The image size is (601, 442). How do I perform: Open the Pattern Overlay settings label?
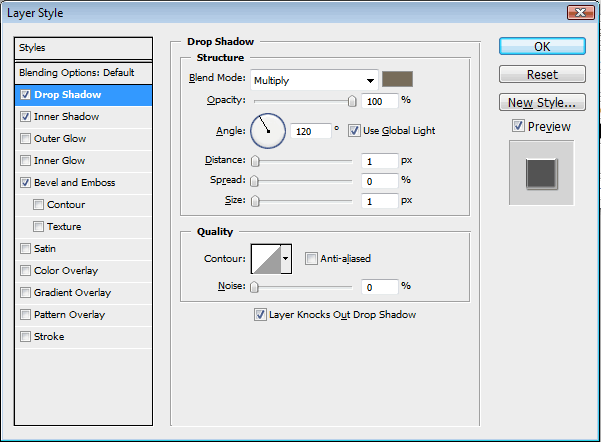click(x=69, y=315)
